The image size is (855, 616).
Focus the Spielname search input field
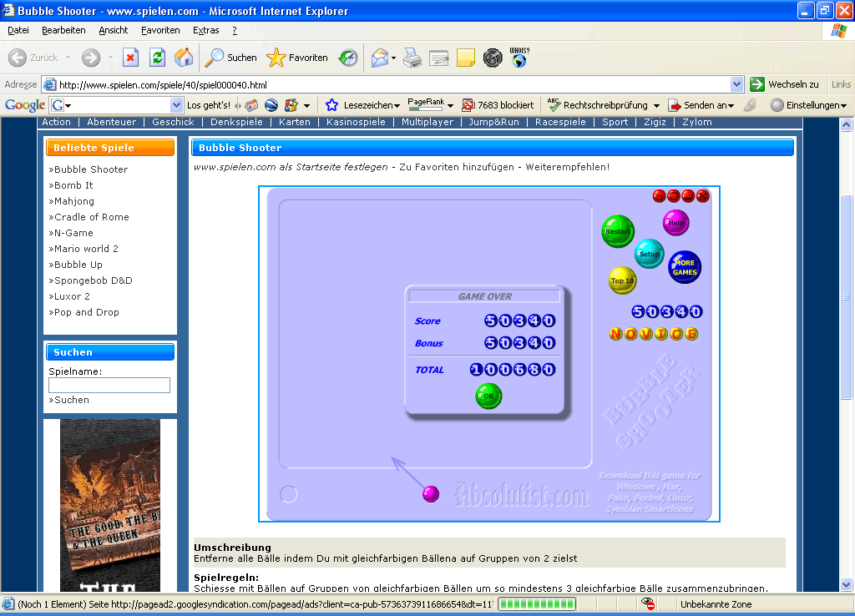(x=109, y=386)
